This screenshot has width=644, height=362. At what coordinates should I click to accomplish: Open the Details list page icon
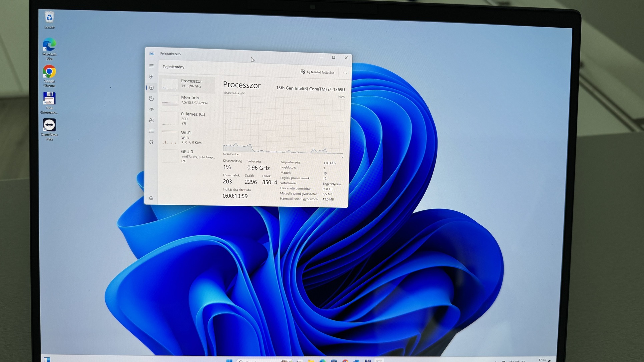tap(151, 131)
